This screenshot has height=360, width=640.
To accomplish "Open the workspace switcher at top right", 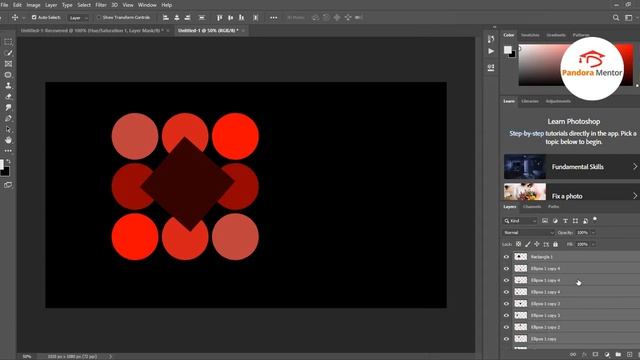I will click(629, 18).
